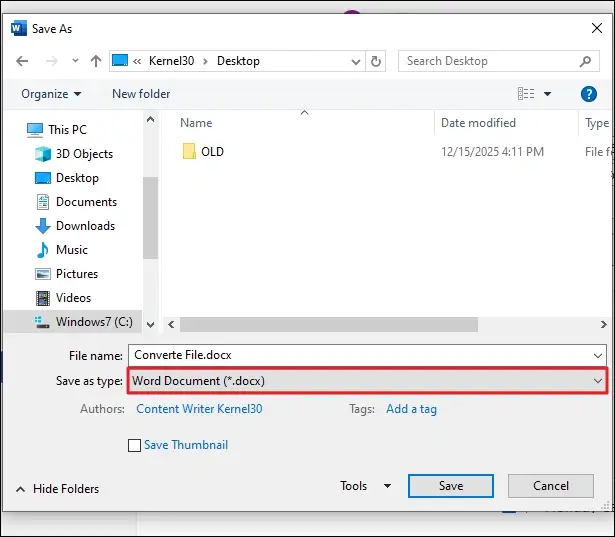Viewport: 615px width, 537px height.
Task: Open the Tools dropdown menu
Action: 365,486
